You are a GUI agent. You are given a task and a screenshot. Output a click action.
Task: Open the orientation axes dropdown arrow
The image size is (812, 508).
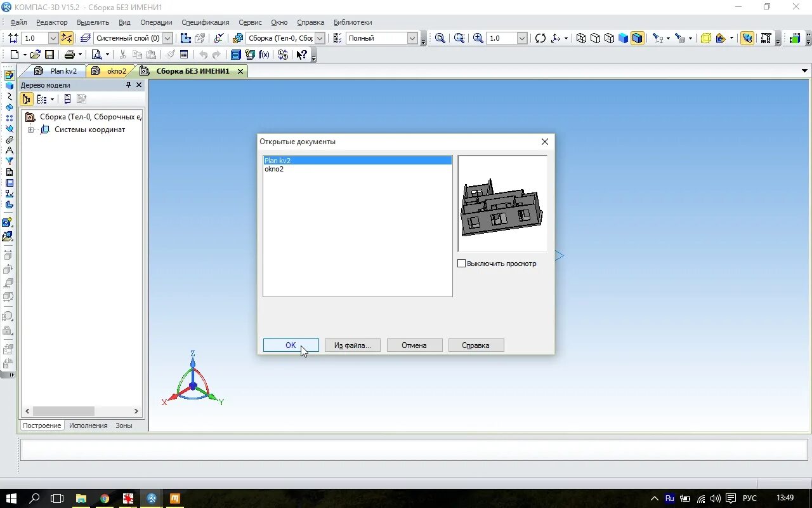[x=566, y=38]
